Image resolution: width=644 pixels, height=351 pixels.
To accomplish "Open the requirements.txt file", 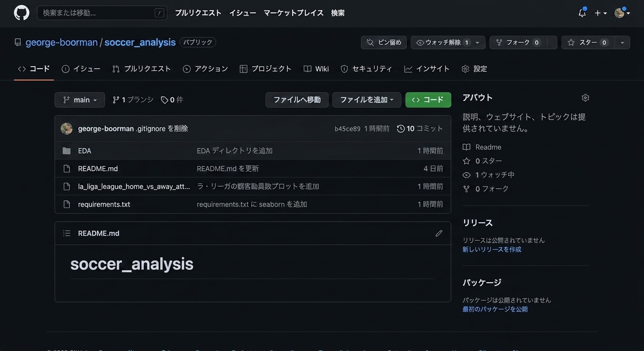I will click(104, 204).
